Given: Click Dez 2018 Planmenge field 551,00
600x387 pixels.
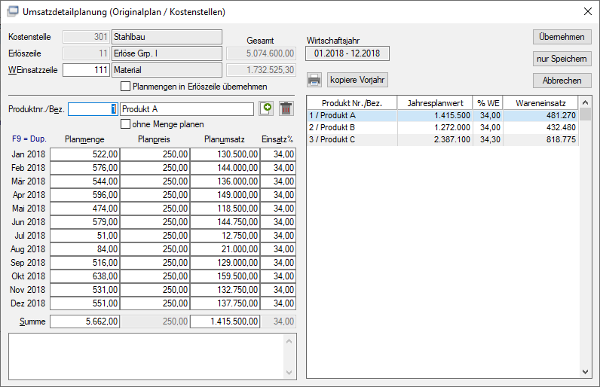Looking at the screenshot, I should tap(85, 304).
